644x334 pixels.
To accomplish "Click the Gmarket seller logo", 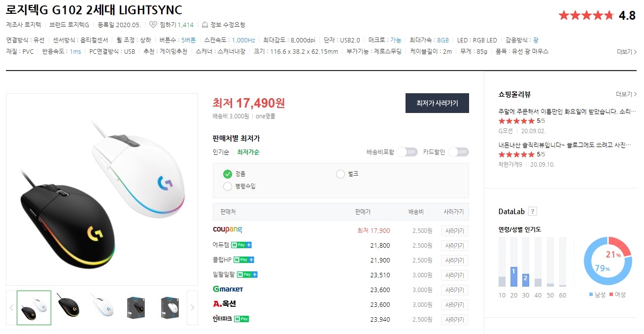I will (x=228, y=289).
